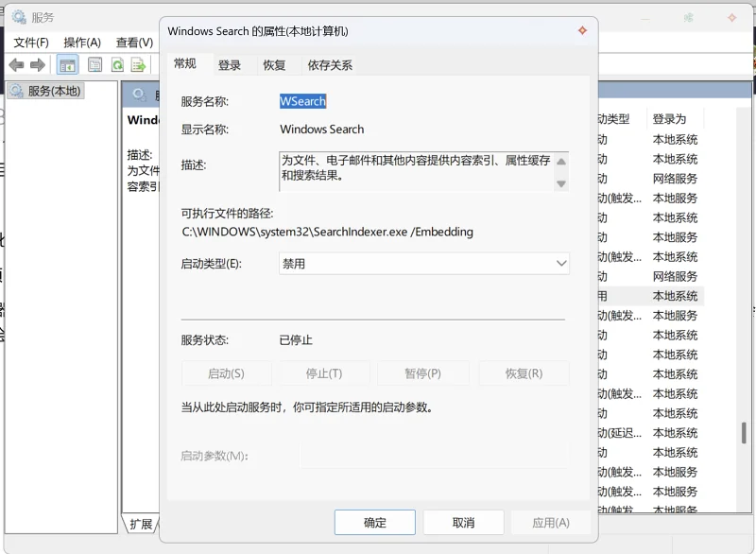Close the Windows Search properties dialog
Image resolution: width=756 pixels, height=554 pixels.
[583, 31]
